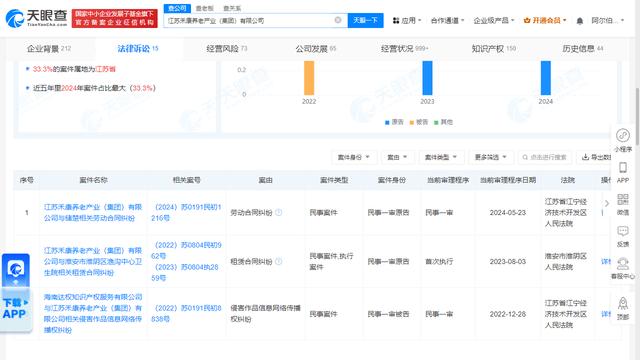Open details link for 2023-08-03 row
Screen dimensions: 640x360
(606, 262)
